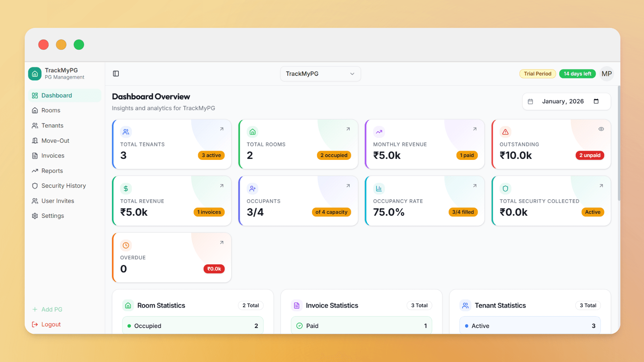
Task: Click the Logout link
Action: [x=46, y=324]
